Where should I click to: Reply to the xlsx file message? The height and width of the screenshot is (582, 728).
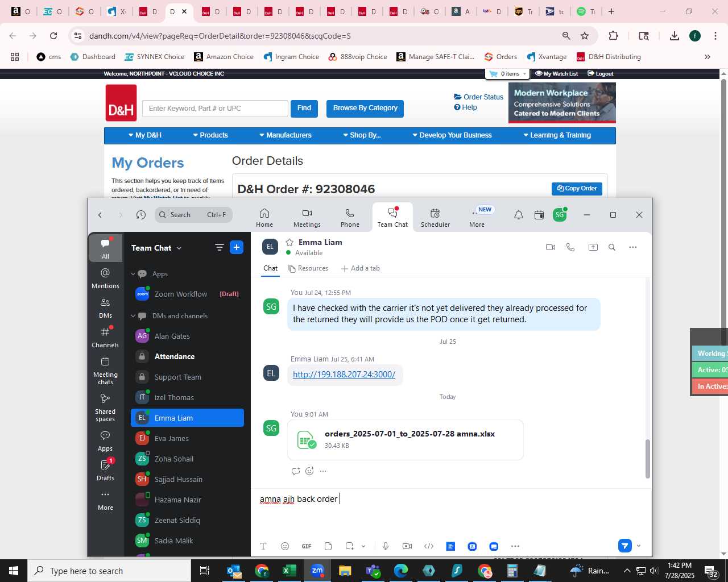pos(295,471)
